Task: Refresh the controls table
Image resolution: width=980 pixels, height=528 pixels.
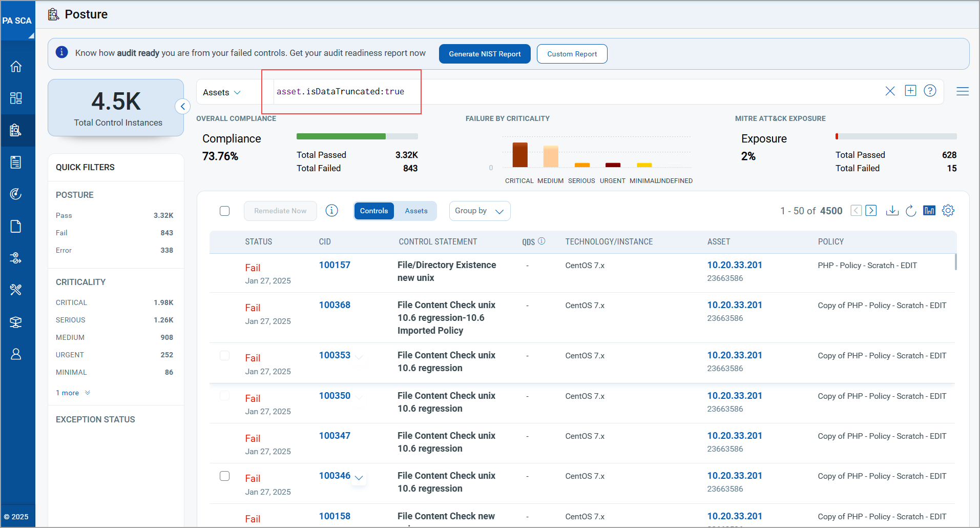Action: [x=911, y=211]
